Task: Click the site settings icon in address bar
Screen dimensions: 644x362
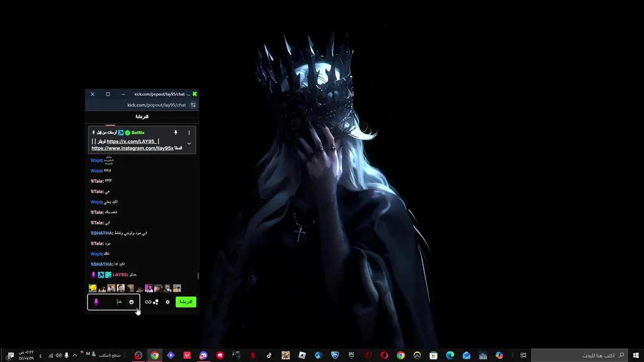Action: click(x=193, y=105)
